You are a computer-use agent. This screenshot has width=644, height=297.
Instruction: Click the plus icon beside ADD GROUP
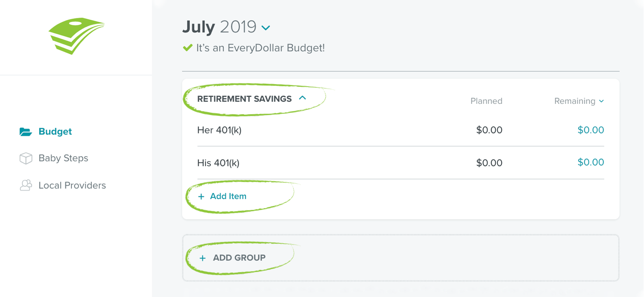(x=202, y=258)
